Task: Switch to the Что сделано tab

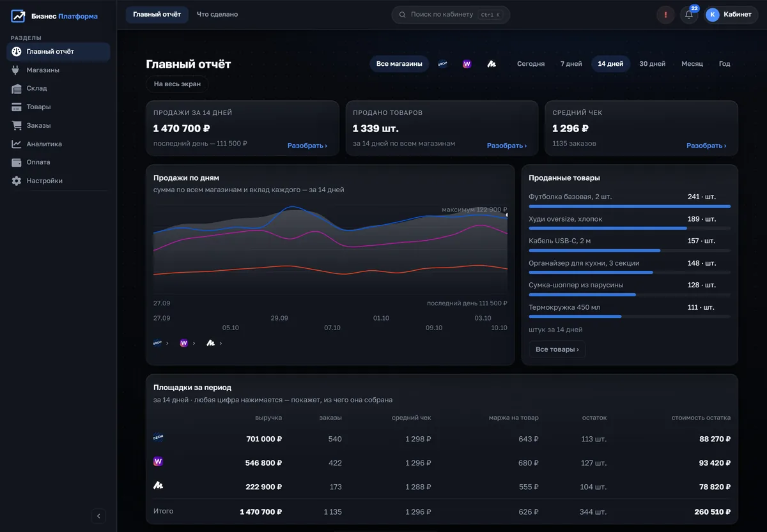Action: pos(217,15)
